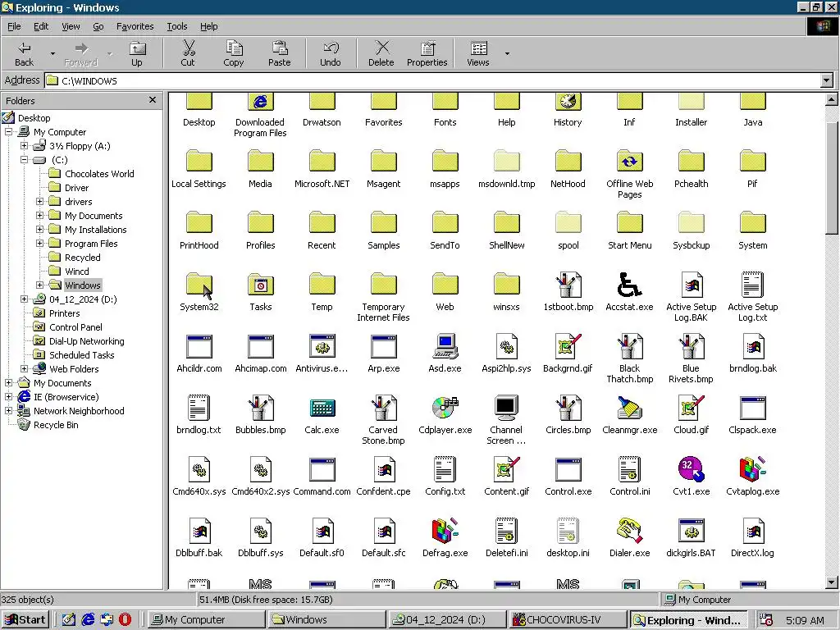Viewport: 840px width, 630px height.
Task: Click the Delete toolbar icon
Action: (381, 53)
